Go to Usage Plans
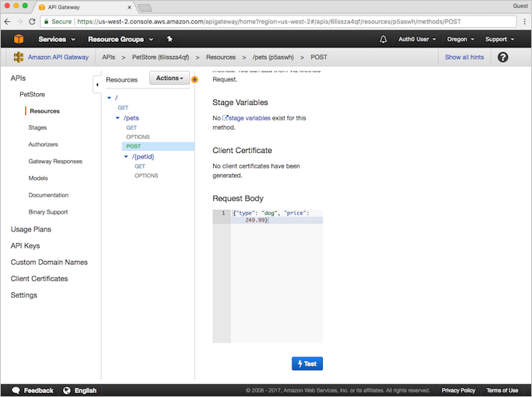 point(31,229)
